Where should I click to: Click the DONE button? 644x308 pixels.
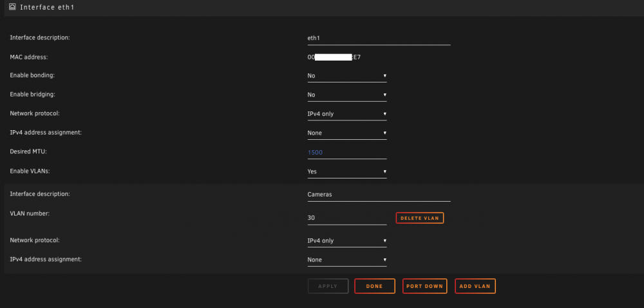coord(375,286)
